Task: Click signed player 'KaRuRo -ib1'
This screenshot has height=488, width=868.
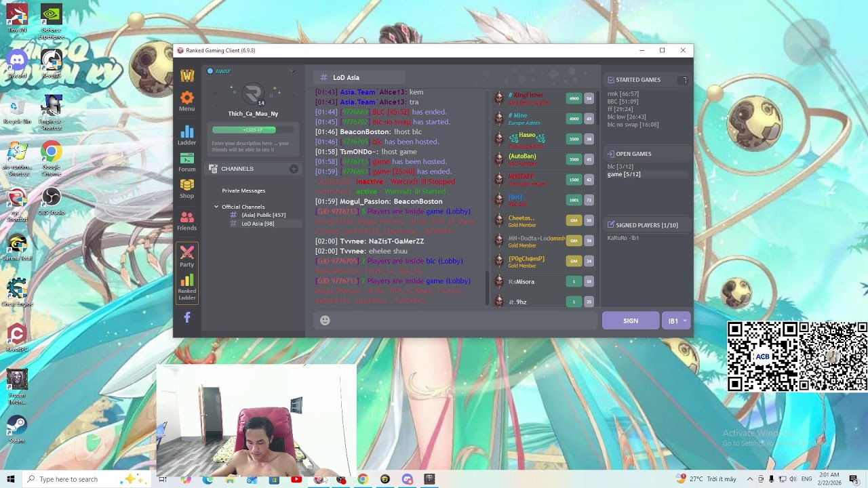Action: 623,238
